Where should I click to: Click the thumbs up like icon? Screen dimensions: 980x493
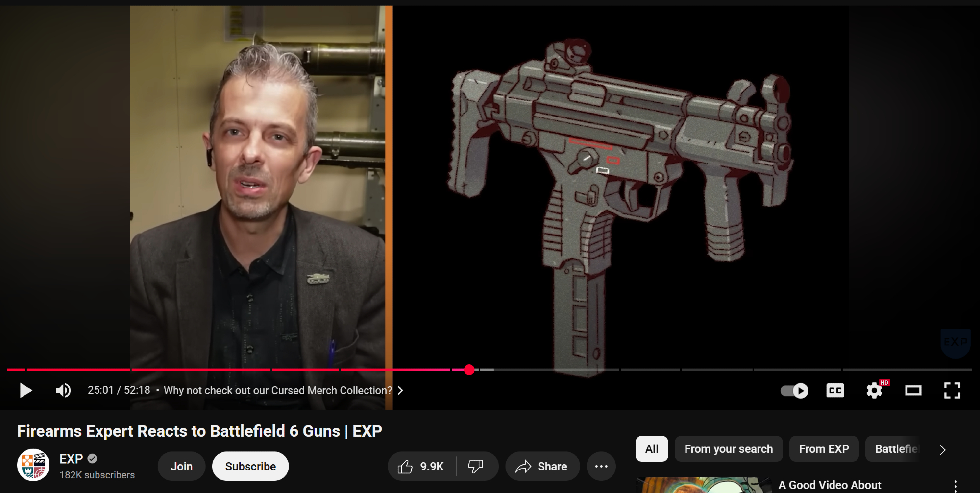[406, 467]
